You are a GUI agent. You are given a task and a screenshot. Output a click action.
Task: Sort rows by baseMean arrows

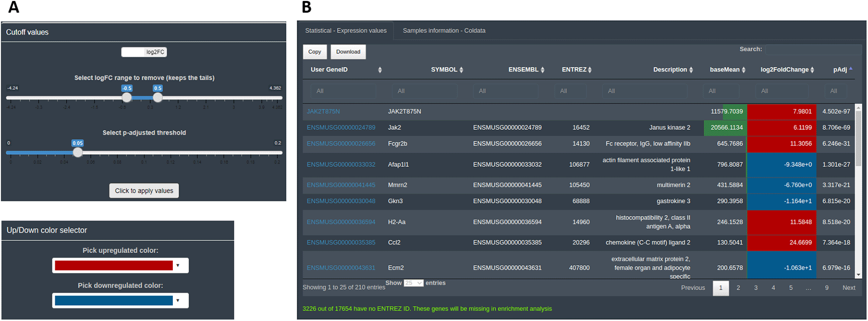(x=743, y=70)
